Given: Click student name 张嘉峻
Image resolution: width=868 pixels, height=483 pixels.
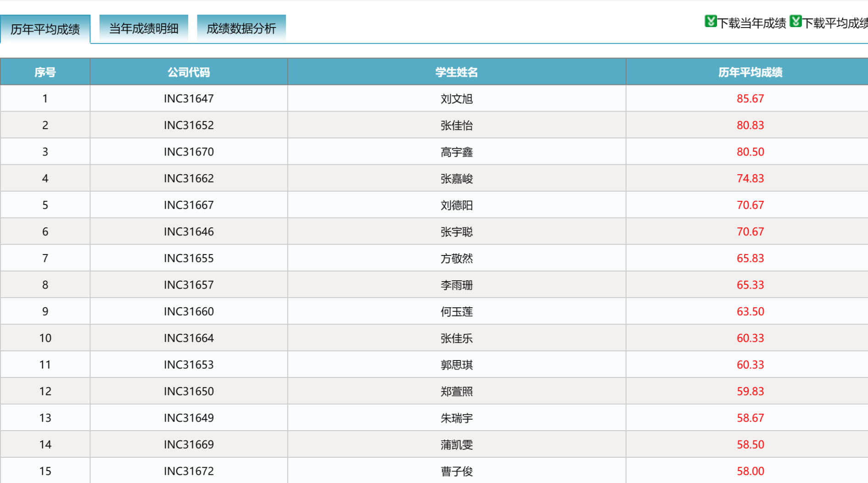Looking at the screenshot, I should (456, 178).
